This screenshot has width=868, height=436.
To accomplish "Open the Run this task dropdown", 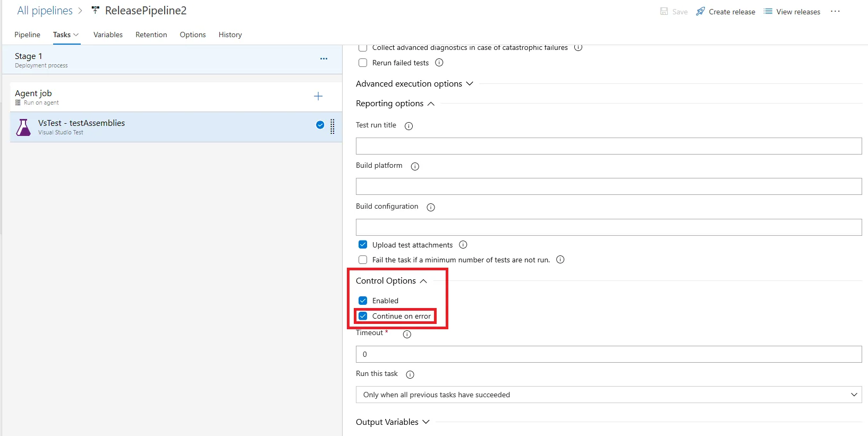I will [x=608, y=395].
